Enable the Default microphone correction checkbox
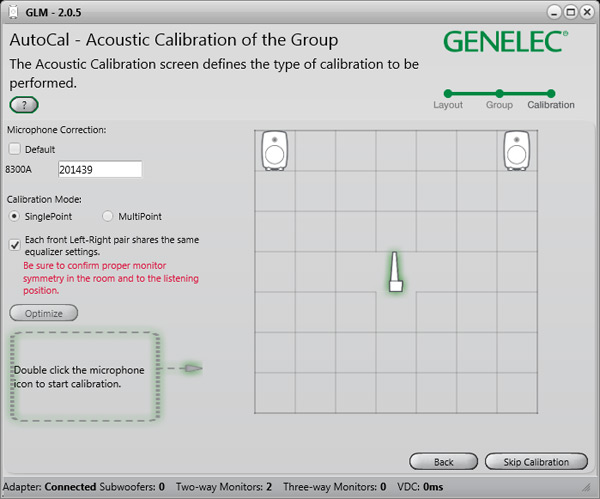 pyautogui.click(x=15, y=149)
